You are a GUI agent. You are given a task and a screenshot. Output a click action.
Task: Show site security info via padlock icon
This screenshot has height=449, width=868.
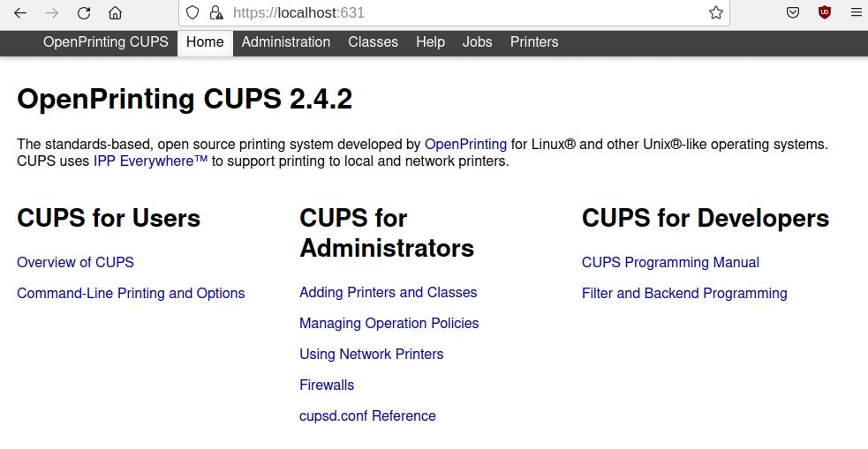216,12
